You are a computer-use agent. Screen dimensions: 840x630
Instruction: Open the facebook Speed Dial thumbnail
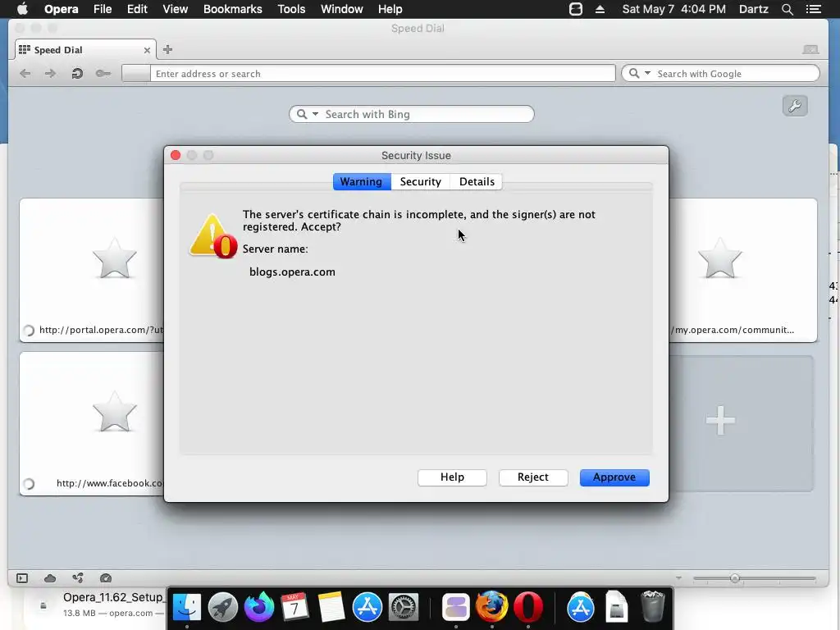click(x=92, y=423)
